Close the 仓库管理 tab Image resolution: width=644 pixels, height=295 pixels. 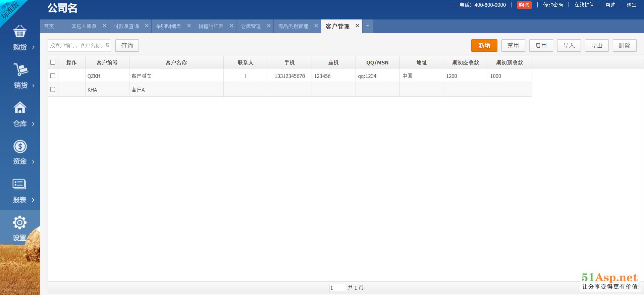(269, 26)
